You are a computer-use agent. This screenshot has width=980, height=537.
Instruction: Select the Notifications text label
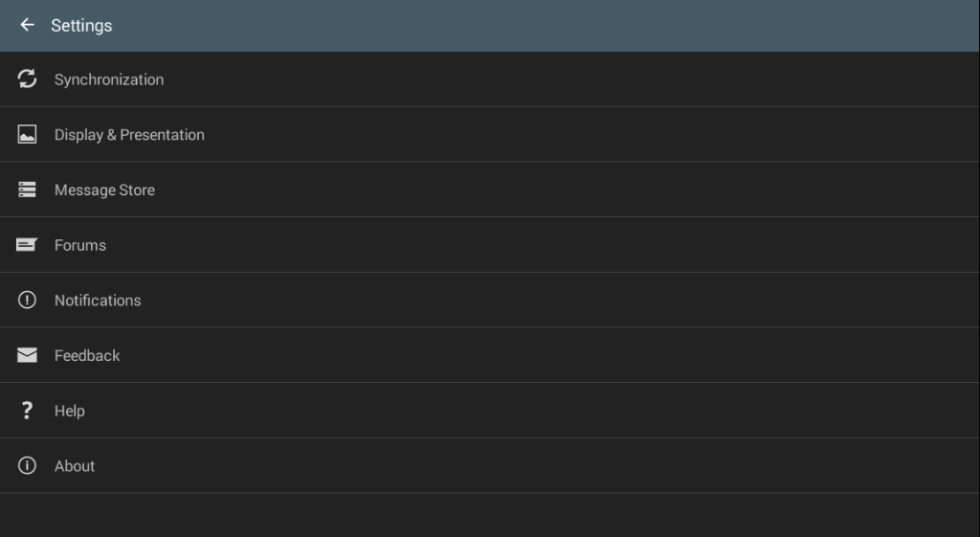point(98,301)
